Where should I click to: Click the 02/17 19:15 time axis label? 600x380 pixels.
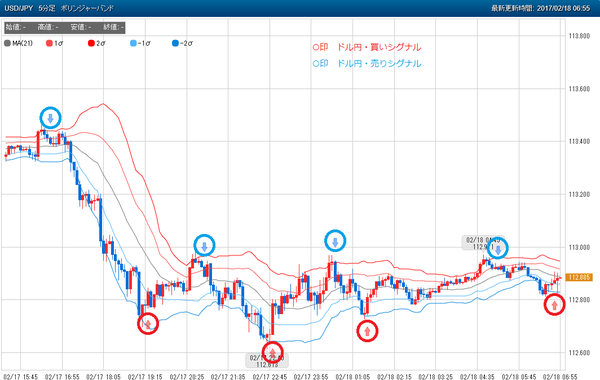(145, 377)
